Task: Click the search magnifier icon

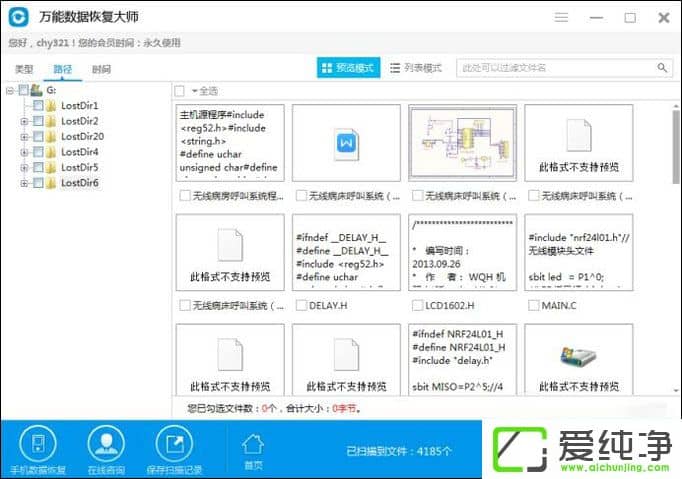Action: [662, 68]
